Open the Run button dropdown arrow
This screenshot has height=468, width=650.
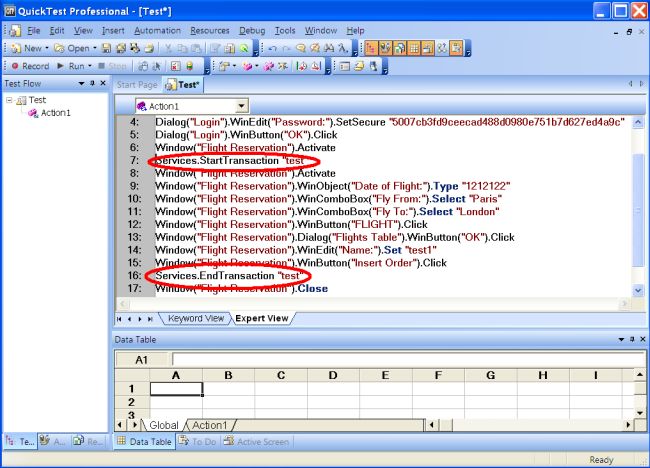[x=90, y=66]
